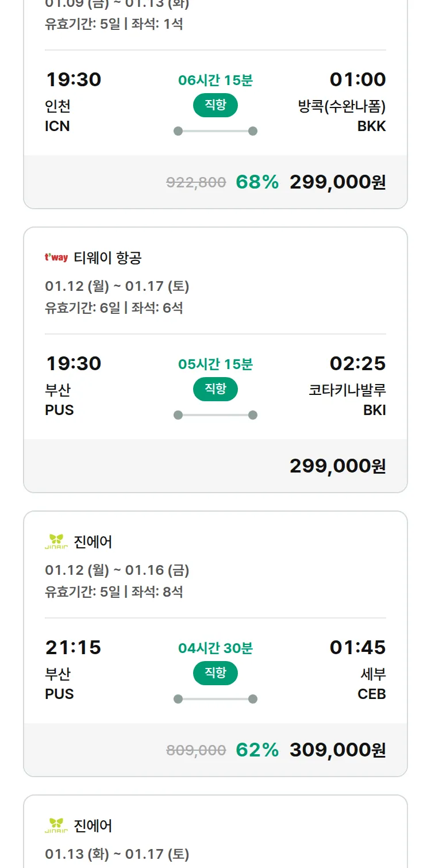Tap the 직항 badge on the Busan–Kota Kinabalu flight

pyautogui.click(x=215, y=389)
